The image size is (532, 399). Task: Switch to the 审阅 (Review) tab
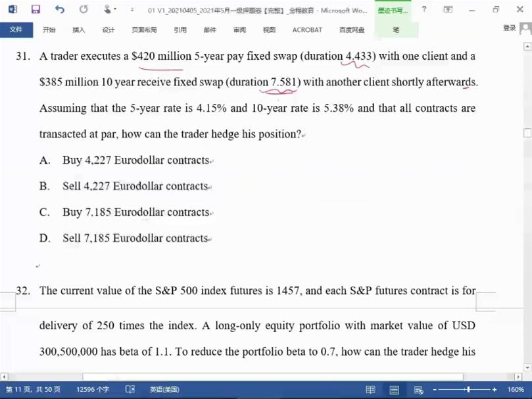239,30
